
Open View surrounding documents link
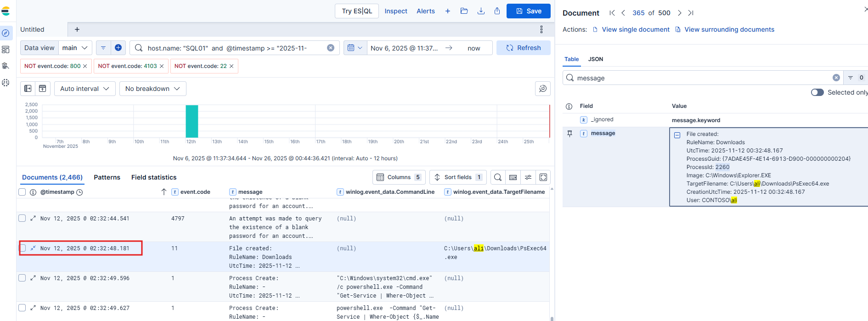(729, 29)
